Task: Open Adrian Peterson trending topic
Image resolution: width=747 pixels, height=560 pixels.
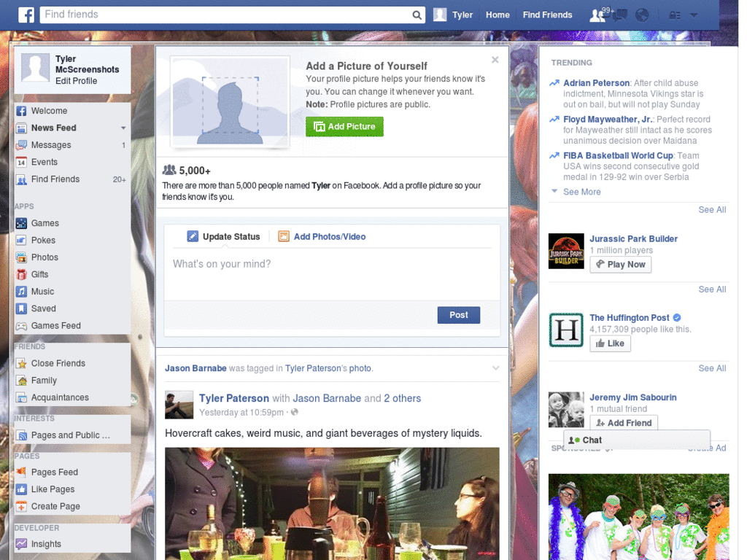Action: click(x=596, y=83)
